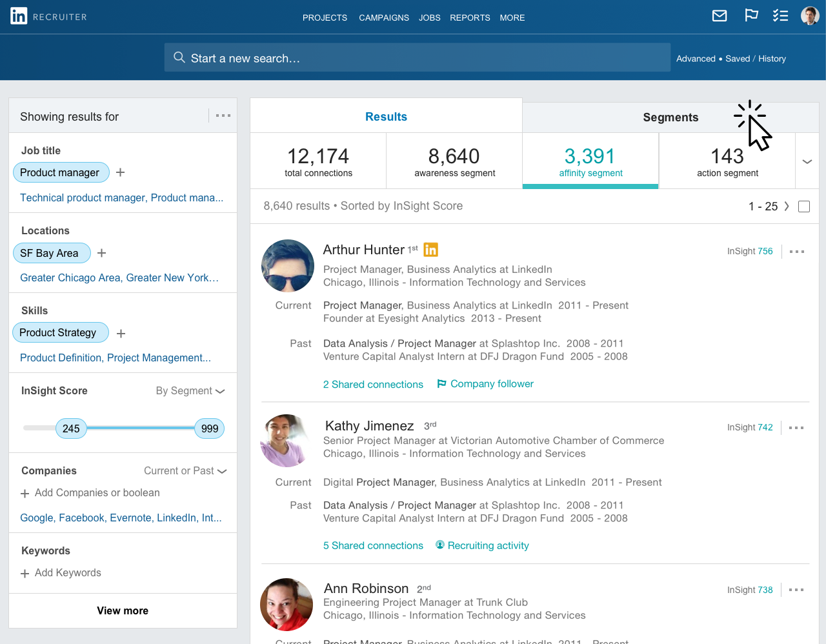826x644 pixels.
Task: Click the search magnifier icon
Action: 179,57
